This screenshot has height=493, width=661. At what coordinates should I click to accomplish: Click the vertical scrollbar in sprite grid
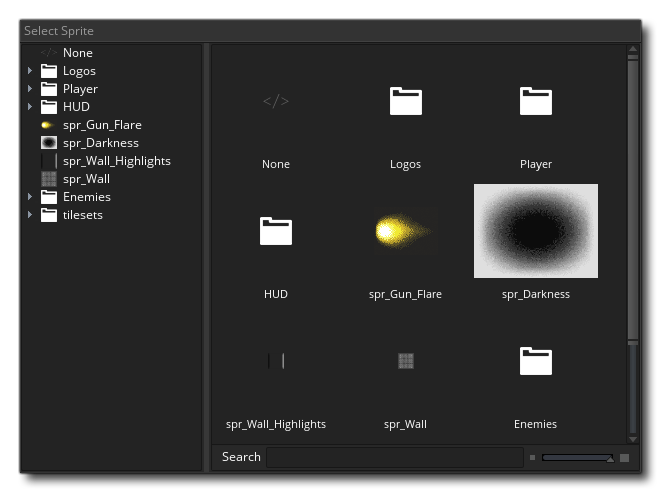click(x=632, y=200)
